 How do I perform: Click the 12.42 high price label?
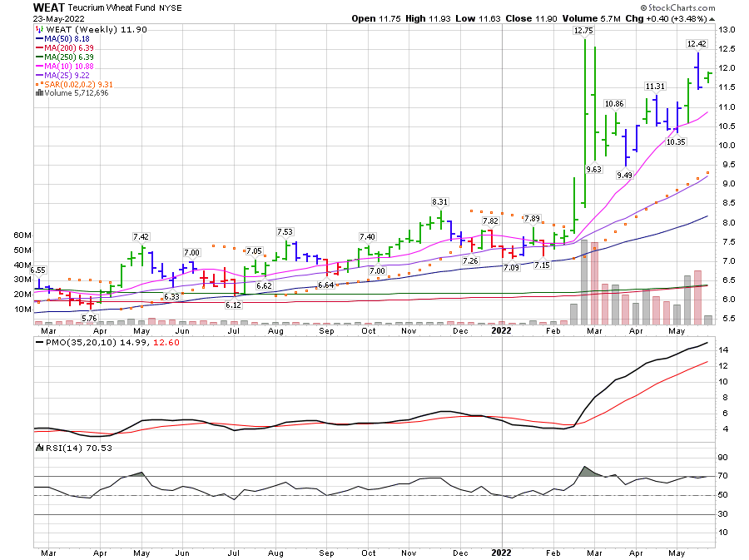pyautogui.click(x=697, y=43)
